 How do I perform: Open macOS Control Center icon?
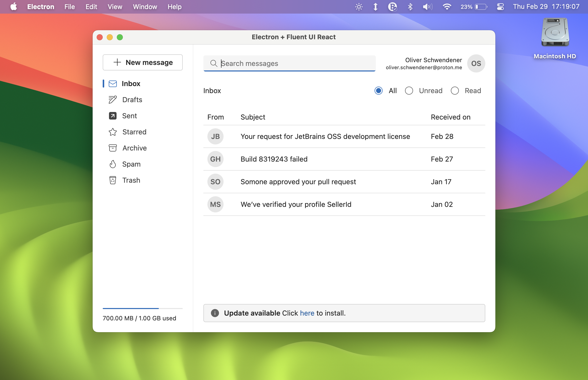[500, 7]
